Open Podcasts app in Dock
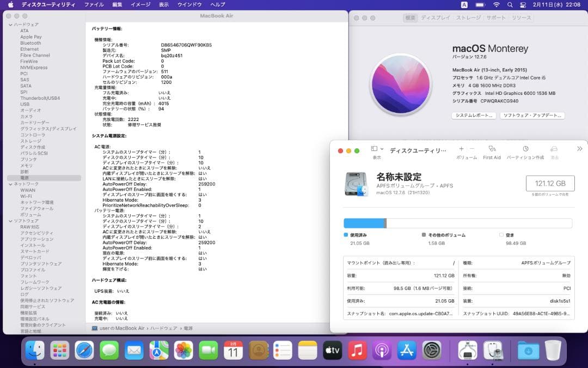Image resolution: width=588 pixels, height=368 pixels. click(x=382, y=351)
